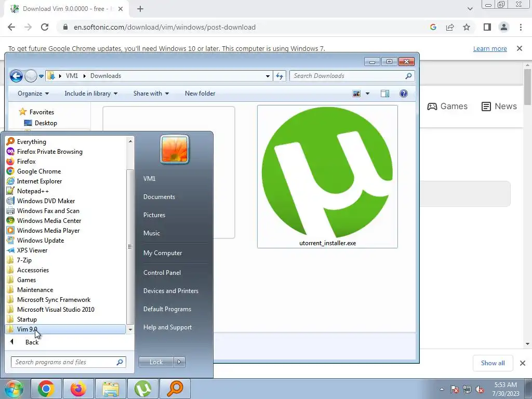
Task: Open Pictures from the Start menu
Action: pyautogui.click(x=154, y=215)
